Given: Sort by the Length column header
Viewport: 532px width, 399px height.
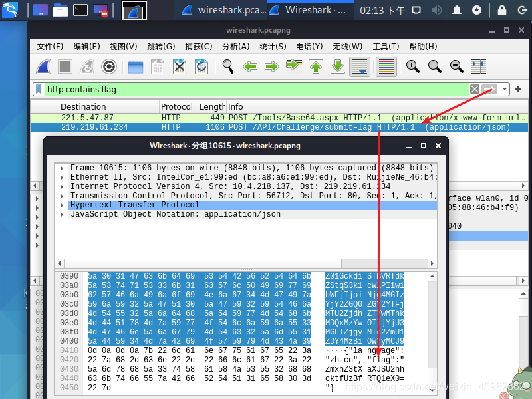Looking at the screenshot, I should point(211,107).
